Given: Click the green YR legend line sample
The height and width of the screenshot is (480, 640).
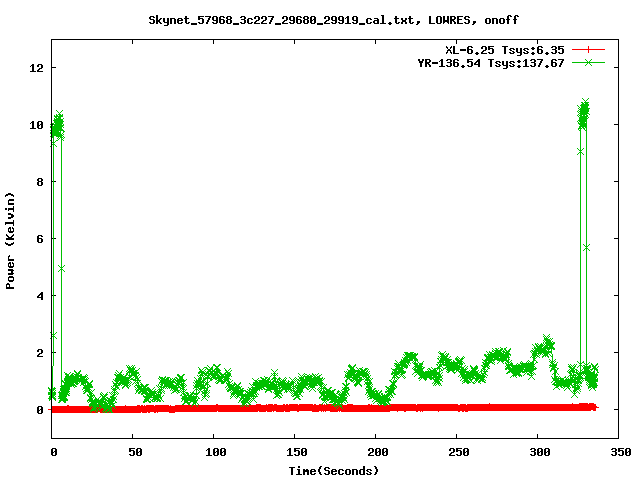Looking at the screenshot, I should [588, 62].
